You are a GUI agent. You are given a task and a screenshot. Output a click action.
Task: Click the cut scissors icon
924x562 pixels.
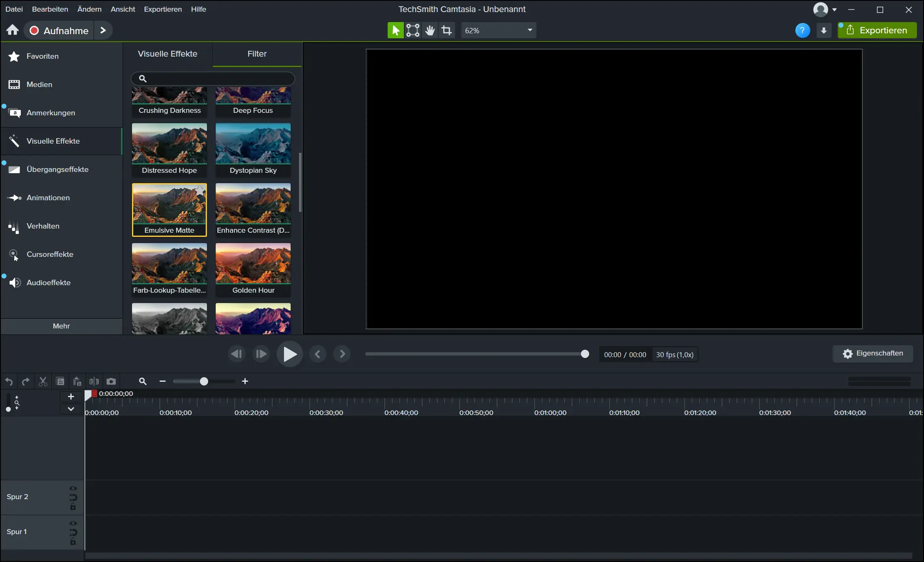coord(43,381)
